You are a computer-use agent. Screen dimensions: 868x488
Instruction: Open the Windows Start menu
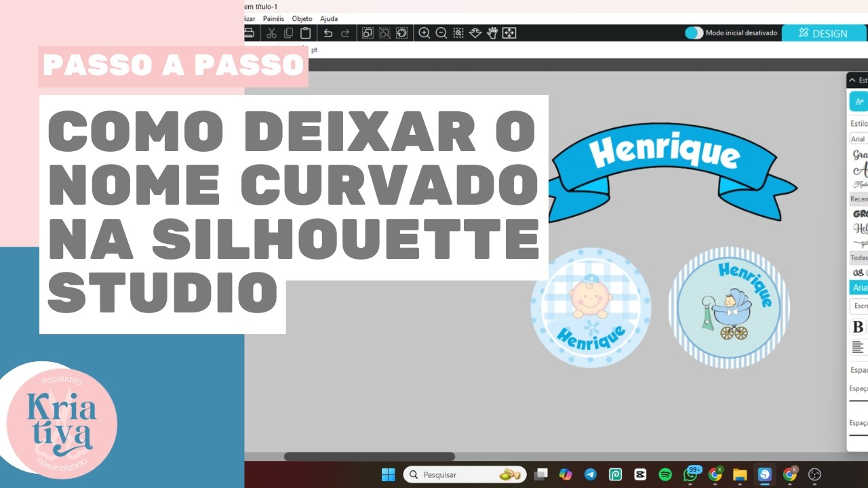(x=388, y=474)
